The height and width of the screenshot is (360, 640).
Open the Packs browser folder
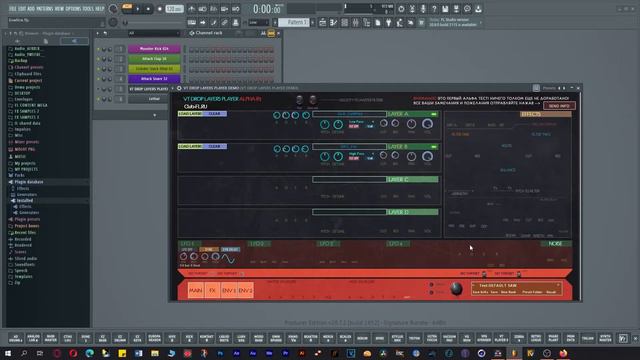click(19, 176)
